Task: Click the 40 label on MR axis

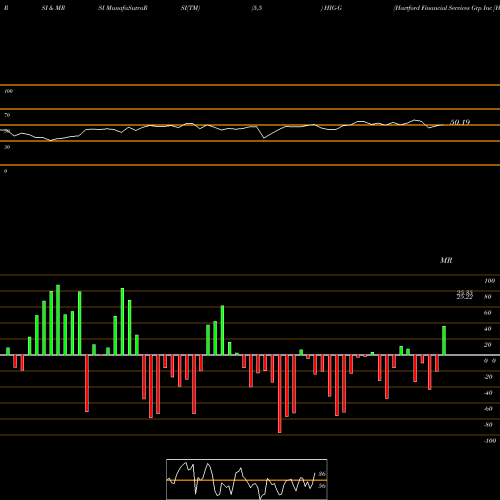Action: coord(488,329)
